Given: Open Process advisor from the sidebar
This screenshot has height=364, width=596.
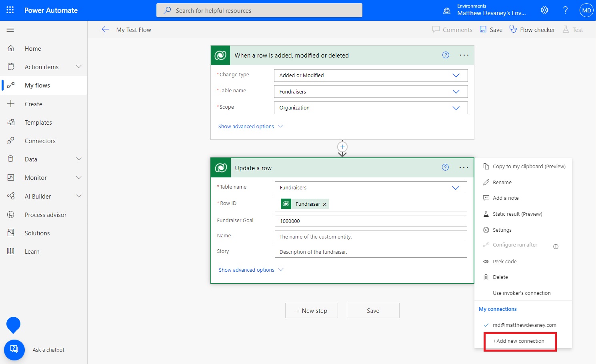Looking at the screenshot, I should 45,215.
